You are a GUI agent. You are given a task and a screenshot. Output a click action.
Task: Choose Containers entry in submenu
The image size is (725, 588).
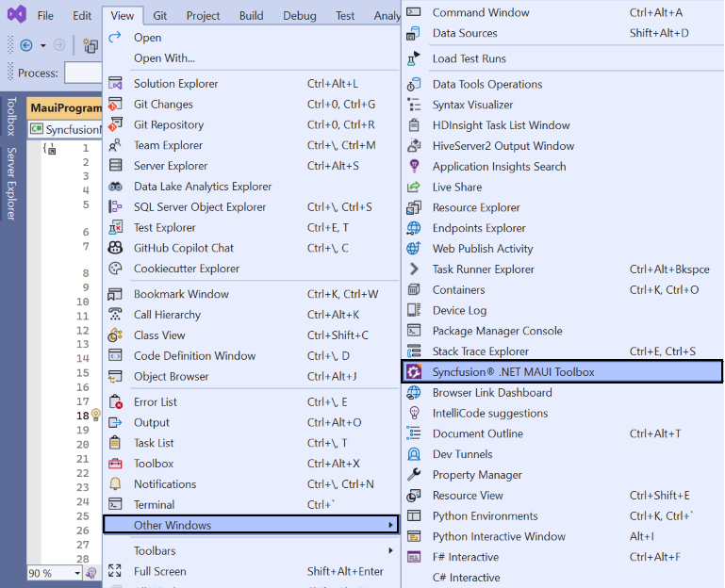(x=562, y=289)
